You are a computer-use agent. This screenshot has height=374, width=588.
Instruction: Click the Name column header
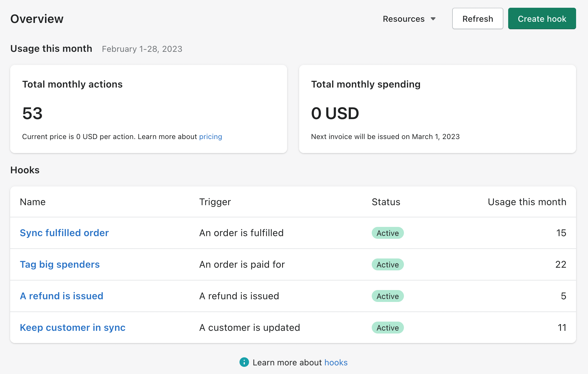click(x=33, y=202)
